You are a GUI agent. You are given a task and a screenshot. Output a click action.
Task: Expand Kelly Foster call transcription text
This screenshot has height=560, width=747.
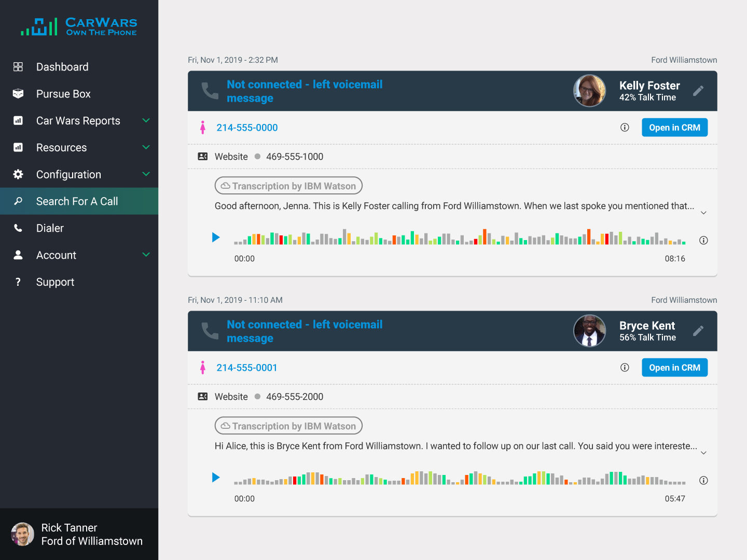(x=703, y=213)
